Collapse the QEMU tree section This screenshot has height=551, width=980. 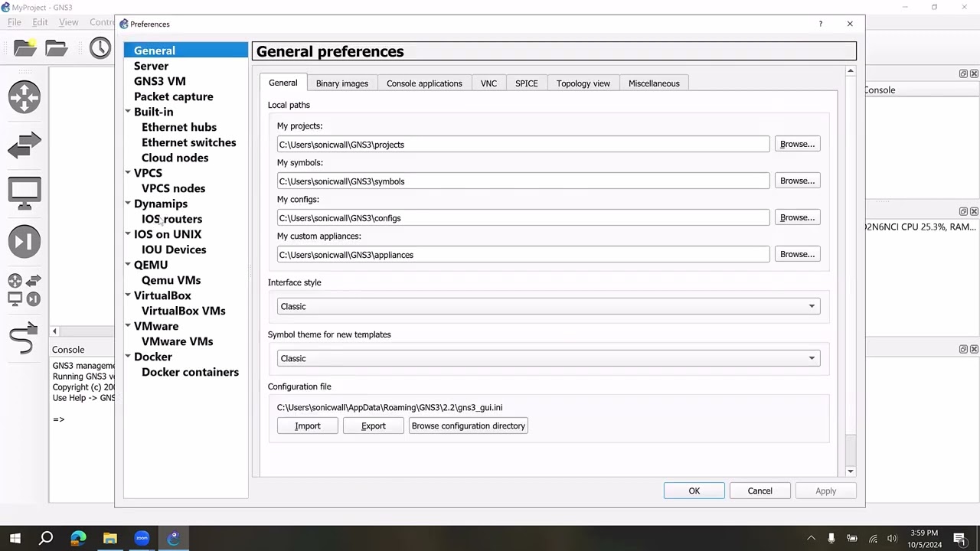(x=128, y=265)
